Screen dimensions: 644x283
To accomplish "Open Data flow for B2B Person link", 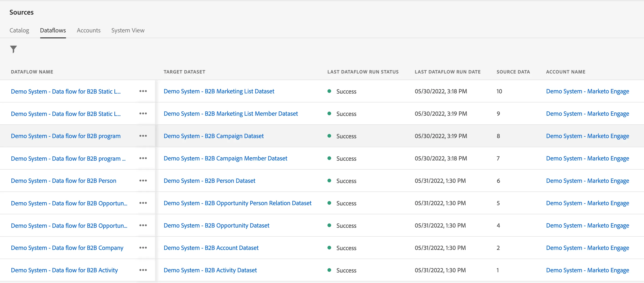I will 64,181.
